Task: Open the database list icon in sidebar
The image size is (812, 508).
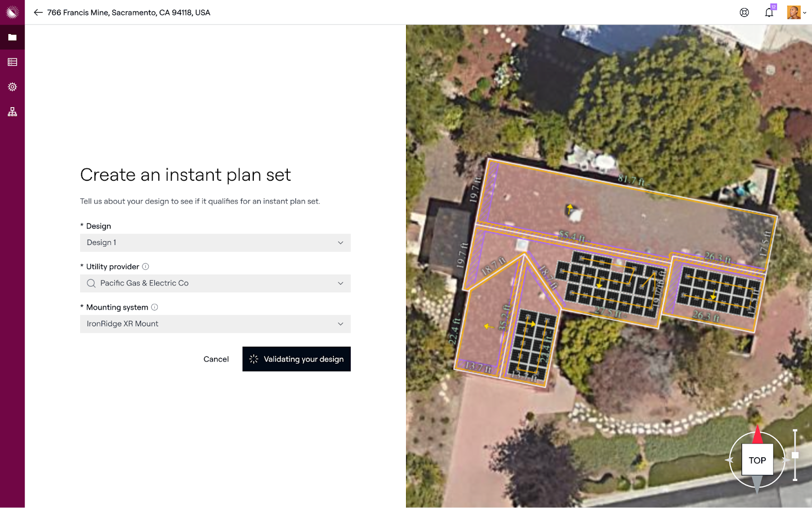Action: (12, 62)
